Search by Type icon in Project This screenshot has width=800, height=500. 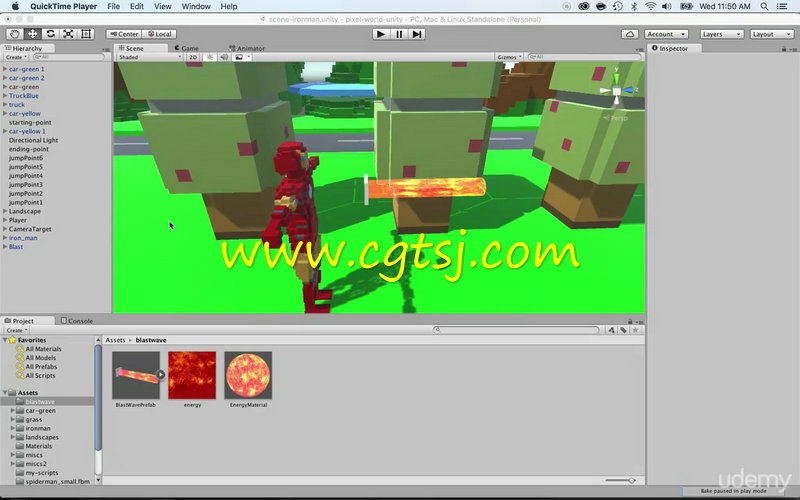pos(611,330)
